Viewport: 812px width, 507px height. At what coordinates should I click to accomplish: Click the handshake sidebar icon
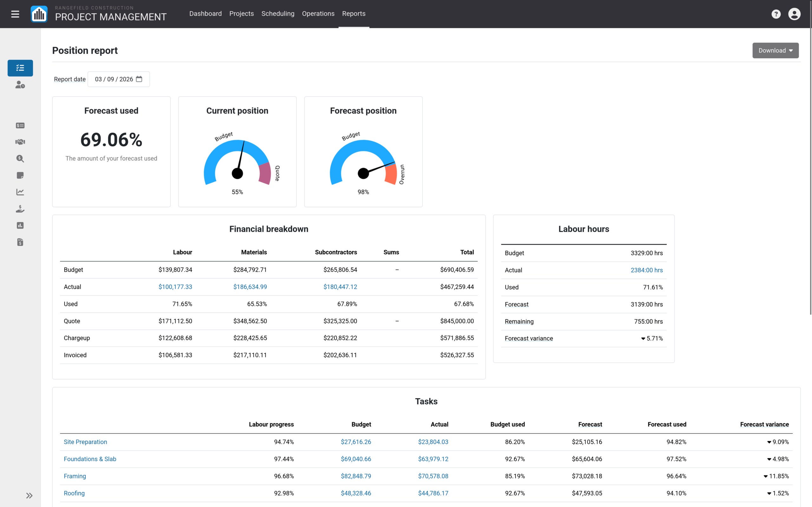coord(20,142)
